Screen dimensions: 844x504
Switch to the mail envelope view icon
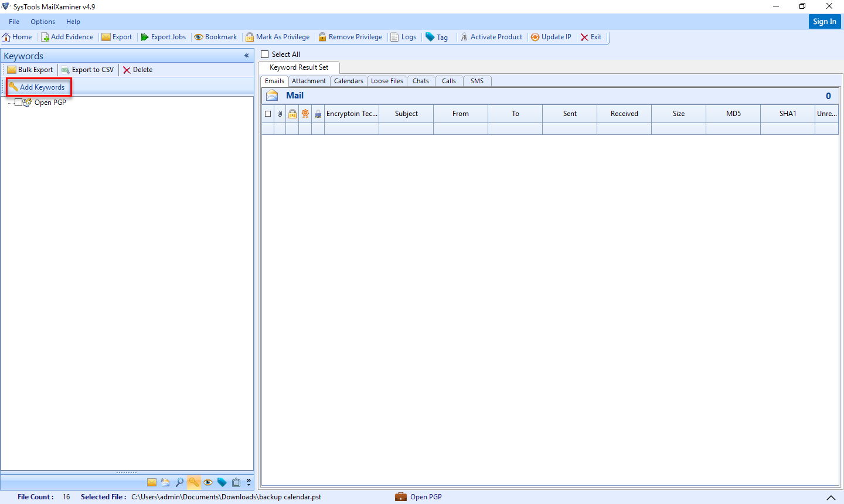click(x=152, y=482)
